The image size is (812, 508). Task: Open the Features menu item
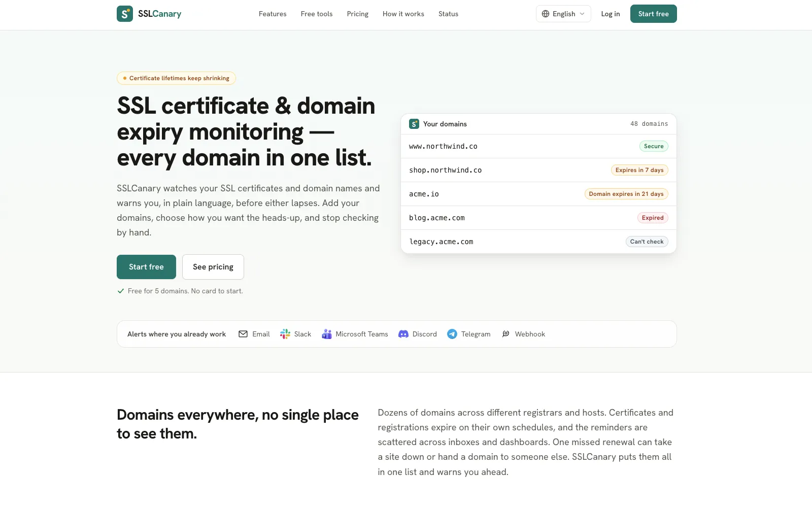[x=273, y=14]
